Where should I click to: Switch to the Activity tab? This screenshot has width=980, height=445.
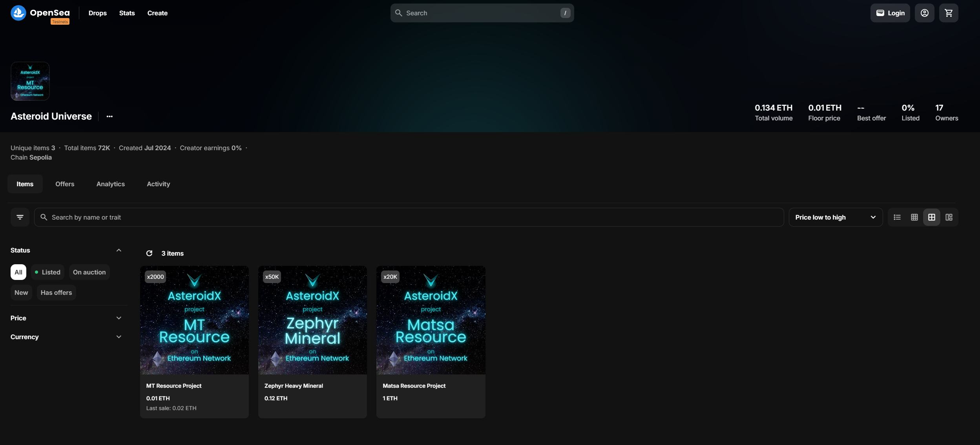click(x=158, y=184)
